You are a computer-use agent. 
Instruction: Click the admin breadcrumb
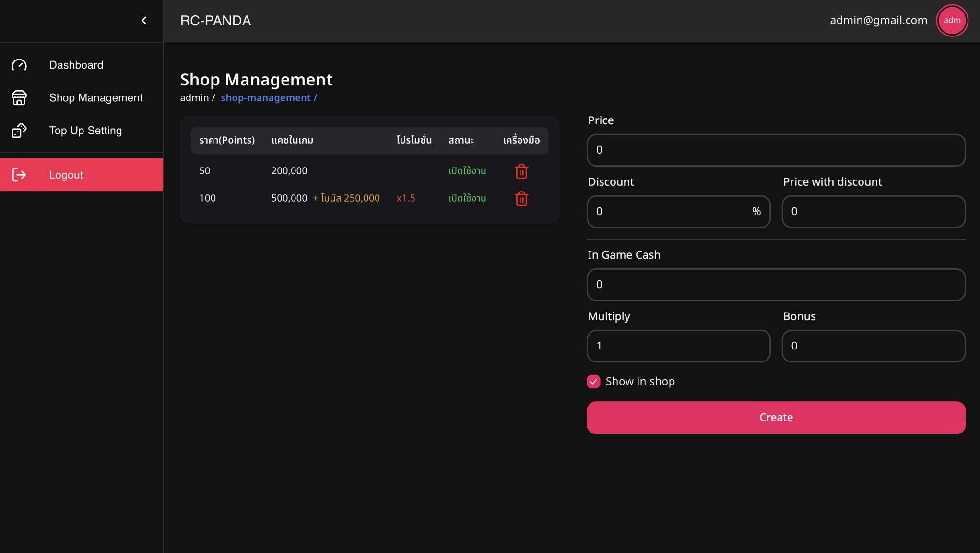pos(194,98)
